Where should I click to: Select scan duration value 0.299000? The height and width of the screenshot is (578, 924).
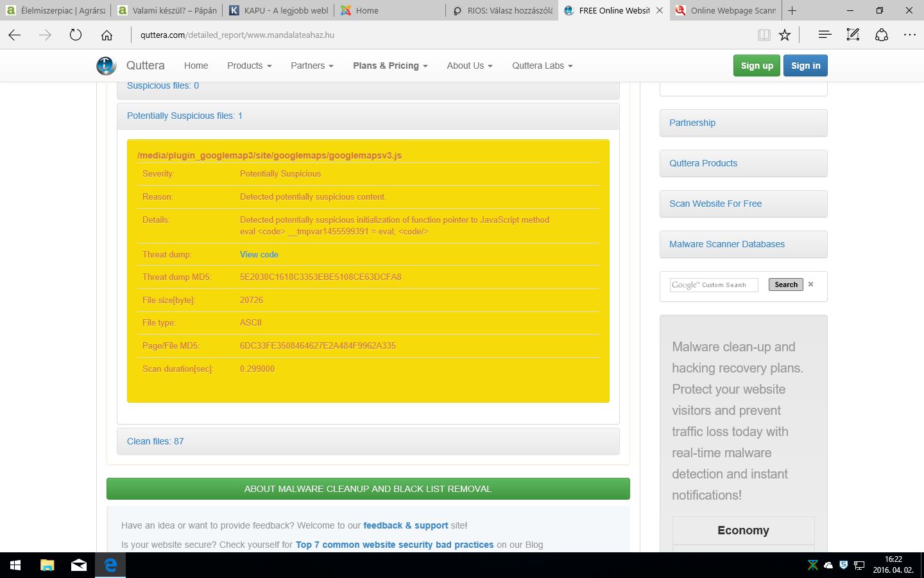(257, 369)
